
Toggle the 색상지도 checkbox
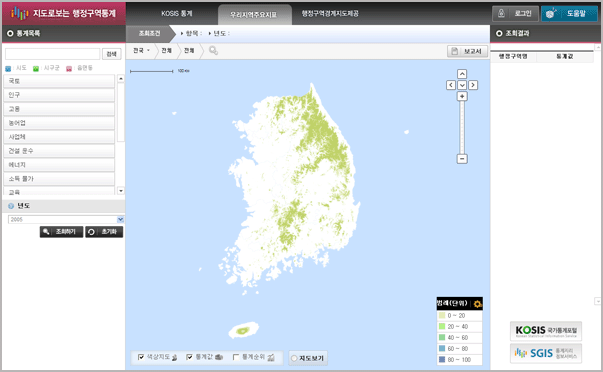[x=141, y=357]
